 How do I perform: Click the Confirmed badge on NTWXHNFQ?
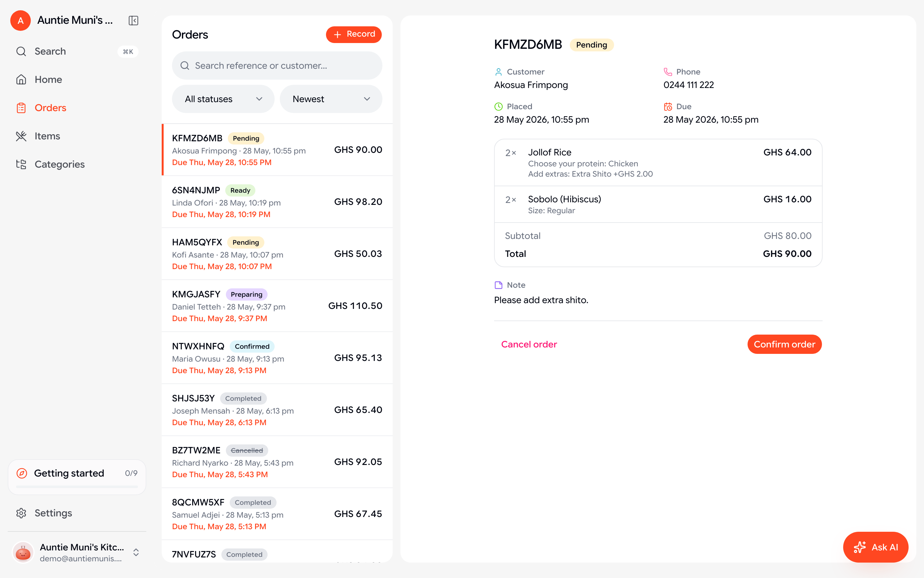point(252,346)
